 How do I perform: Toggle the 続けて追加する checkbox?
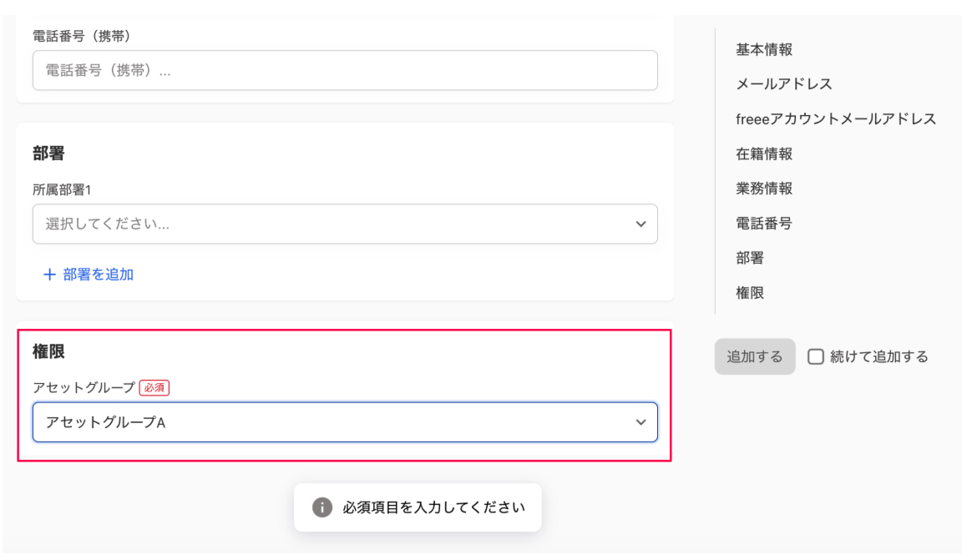pos(816,357)
